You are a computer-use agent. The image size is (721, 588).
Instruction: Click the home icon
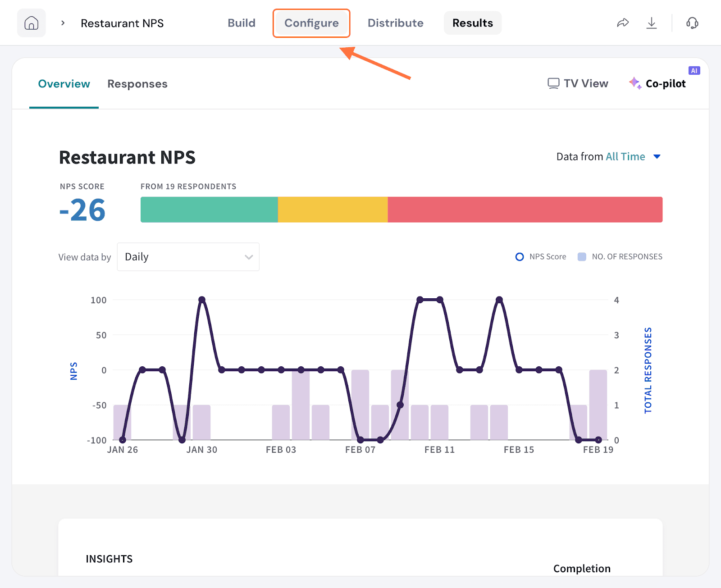[x=31, y=23]
